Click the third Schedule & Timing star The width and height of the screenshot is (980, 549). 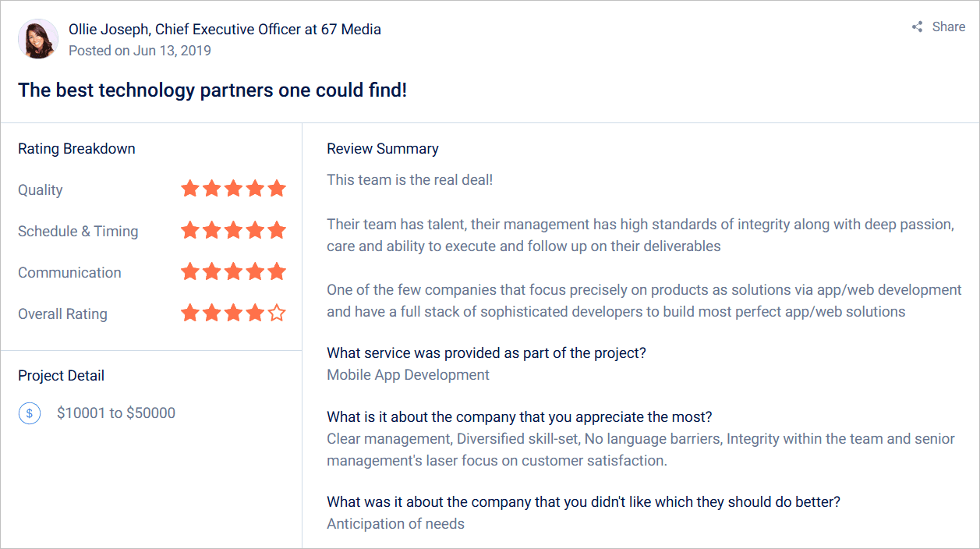click(x=233, y=231)
